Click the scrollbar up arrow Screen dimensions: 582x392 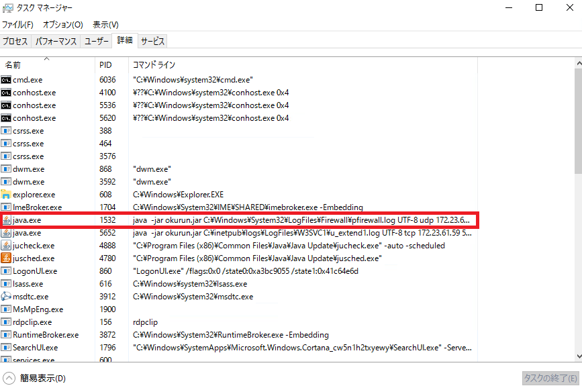pyautogui.click(x=578, y=64)
